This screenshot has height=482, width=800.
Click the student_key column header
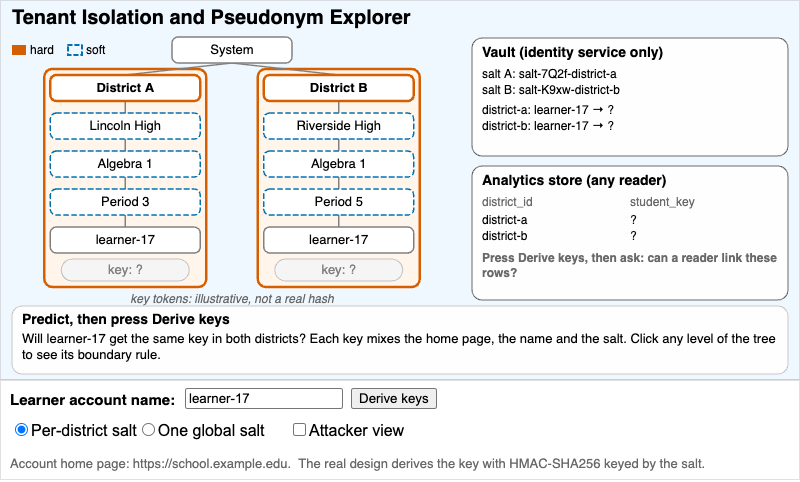(x=662, y=202)
